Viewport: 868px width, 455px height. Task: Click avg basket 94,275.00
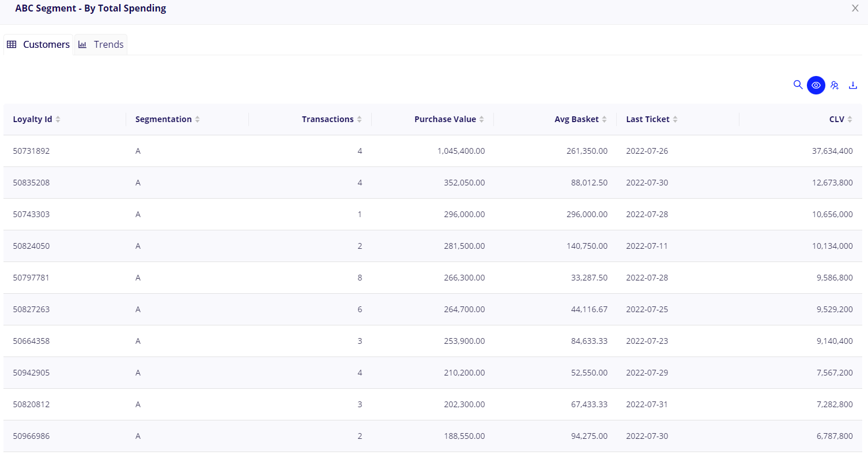tap(589, 436)
